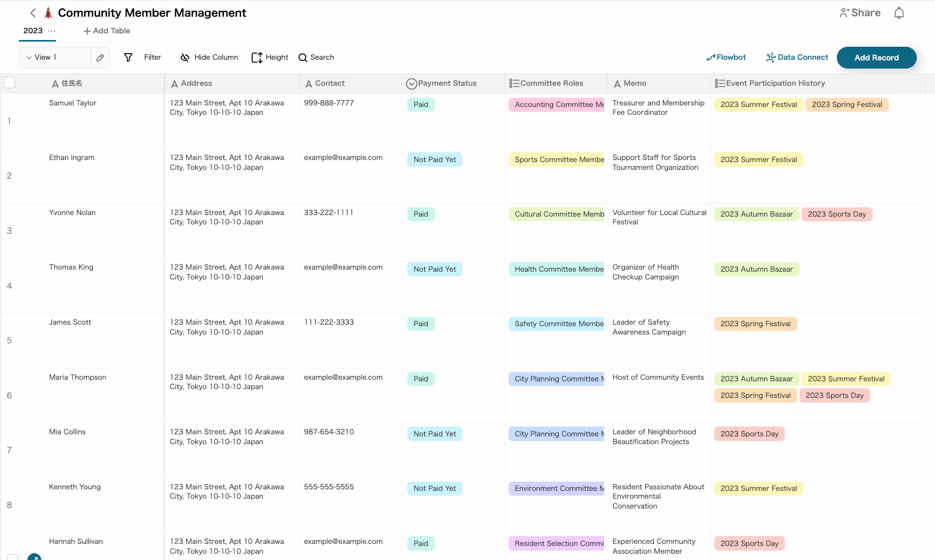Click the Hide Column eye icon
Image resolution: width=935 pixels, height=560 pixels.
coord(184,58)
